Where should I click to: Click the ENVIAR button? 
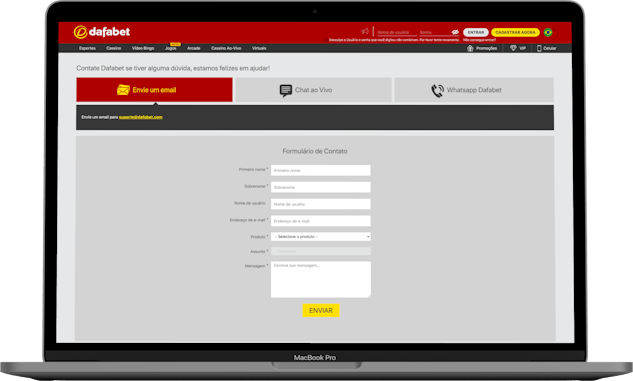[x=321, y=310]
